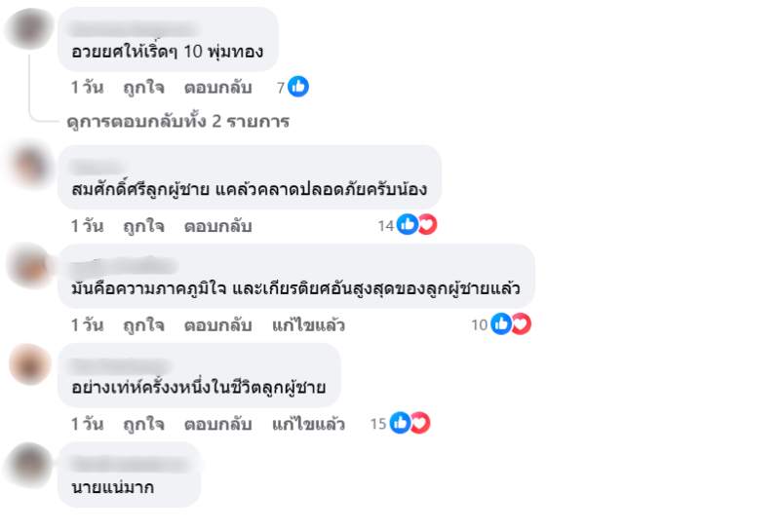
Task: Open avatar beside 'มันคือความภาคภูมิใจ' comment
Action: pyautogui.click(x=29, y=263)
